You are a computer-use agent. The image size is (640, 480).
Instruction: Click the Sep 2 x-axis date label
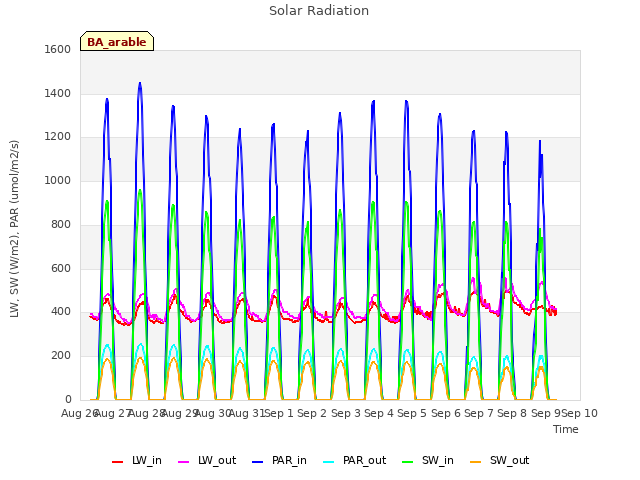(312, 413)
